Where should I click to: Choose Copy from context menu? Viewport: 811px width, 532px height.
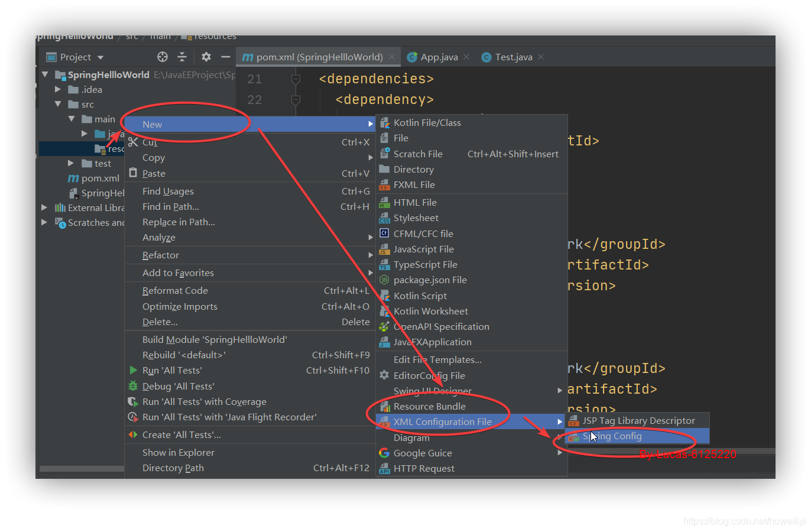pyautogui.click(x=250, y=158)
